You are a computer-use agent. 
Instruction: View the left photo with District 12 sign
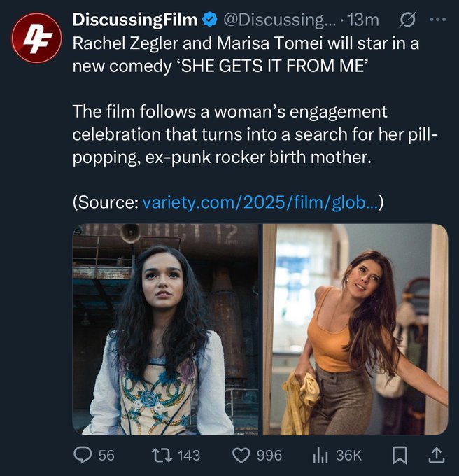(x=166, y=329)
